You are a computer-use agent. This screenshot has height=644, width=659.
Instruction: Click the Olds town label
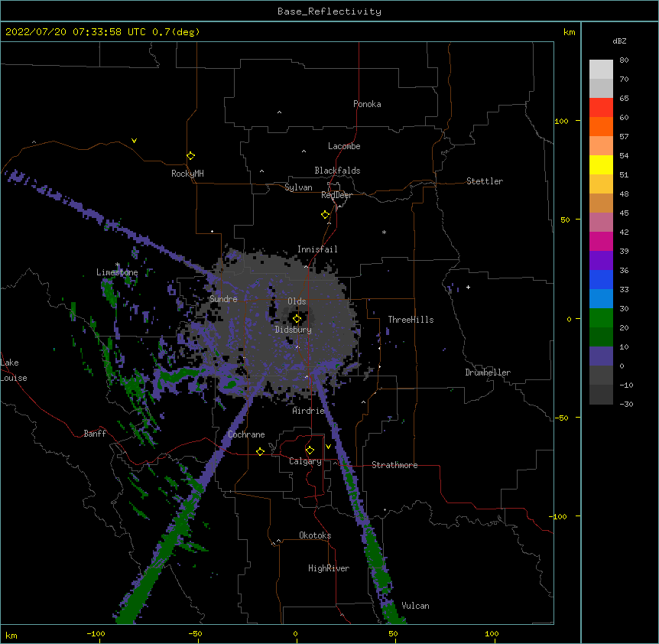(297, 301)
